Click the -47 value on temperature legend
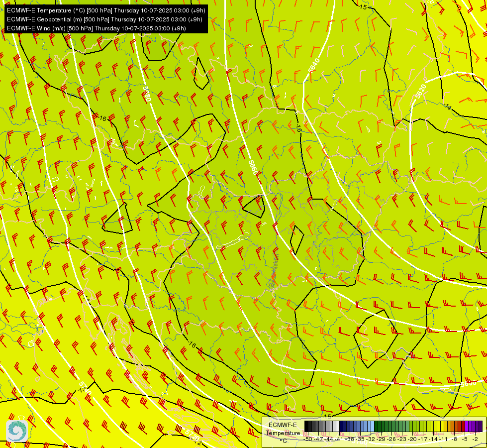 pos(319,440)
